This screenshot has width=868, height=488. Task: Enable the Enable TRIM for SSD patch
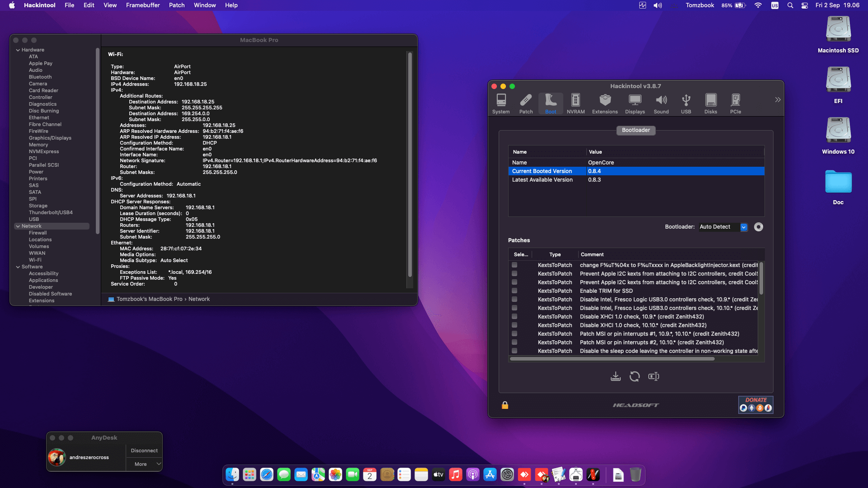tap(514, 291)
